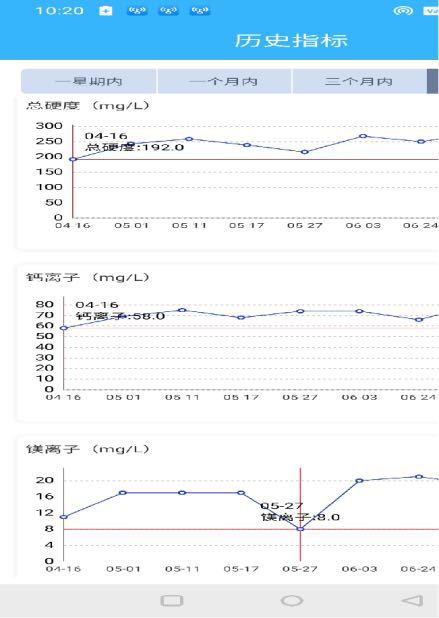Select the 05-27 data point on 钙离子 chart
This screenshot has width=439, height=618.
pyautogui.click(x=300, y=311)
